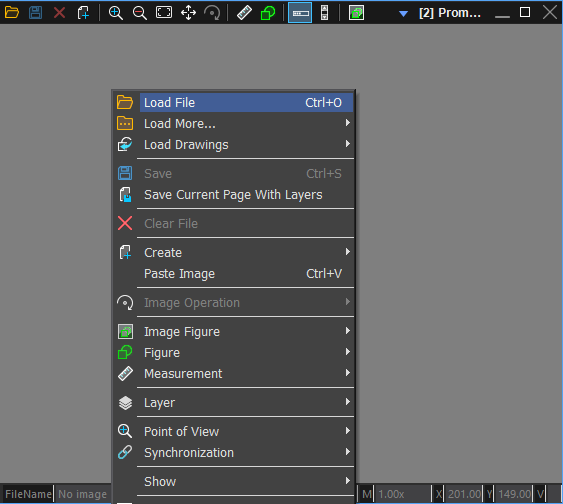The image size is (563, 504).
Task: Click the zoom in magnifier toolbar icon
Action: [x=115, y=13]
